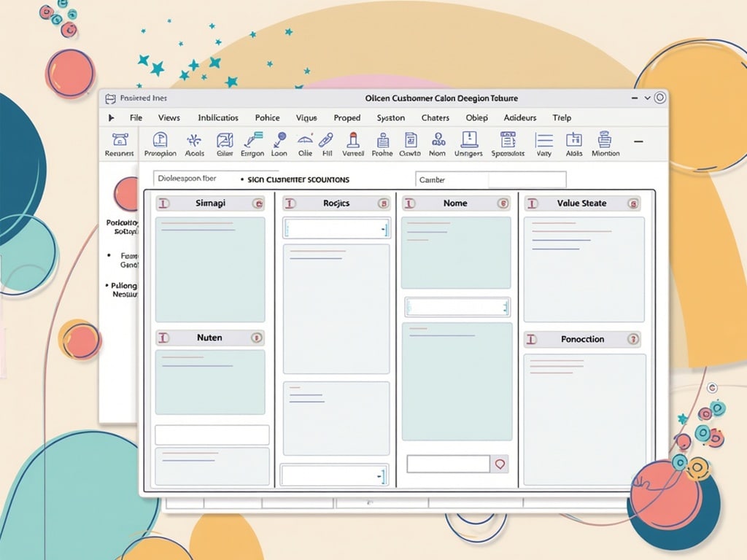Click the Spesolots toolbar icon
Image resolution: width=747 pixels, height=560 pixels.
[508, 139]
